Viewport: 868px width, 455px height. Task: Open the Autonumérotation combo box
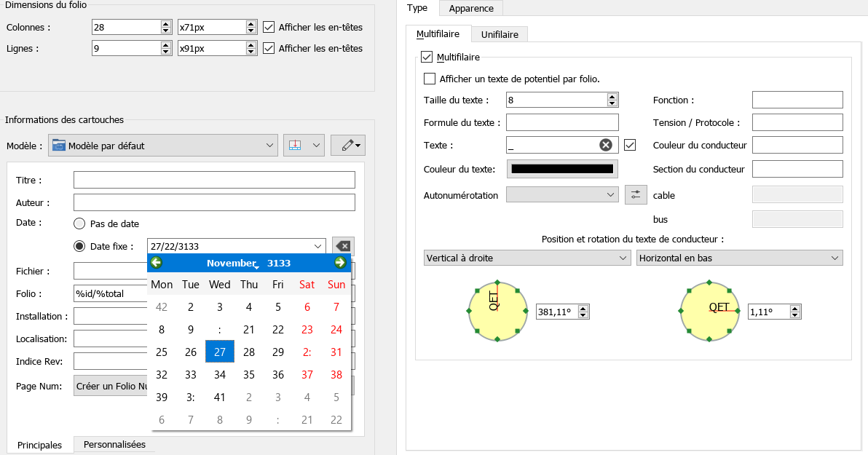(x=561, y=195)
